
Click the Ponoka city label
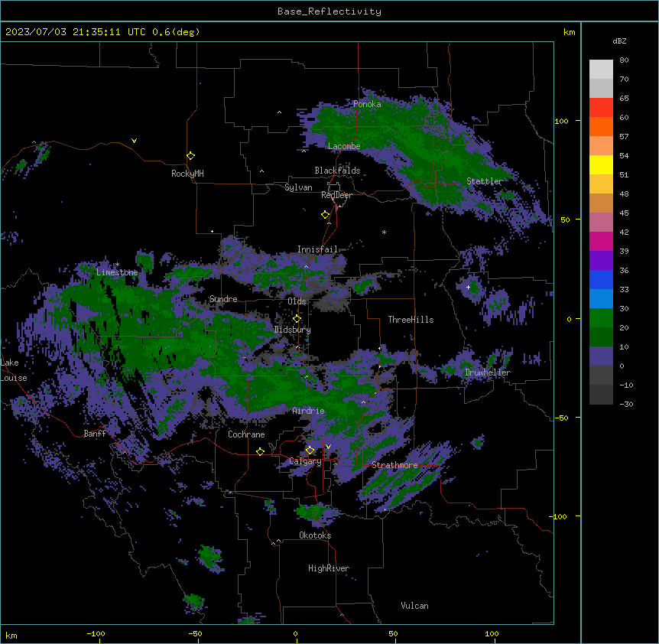367,104
